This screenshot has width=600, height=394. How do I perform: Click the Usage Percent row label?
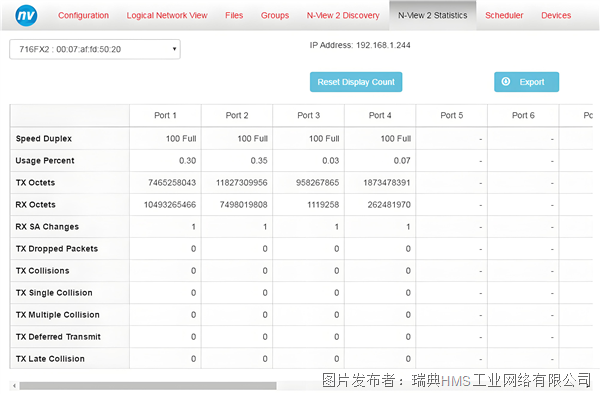tap(45, 161)
